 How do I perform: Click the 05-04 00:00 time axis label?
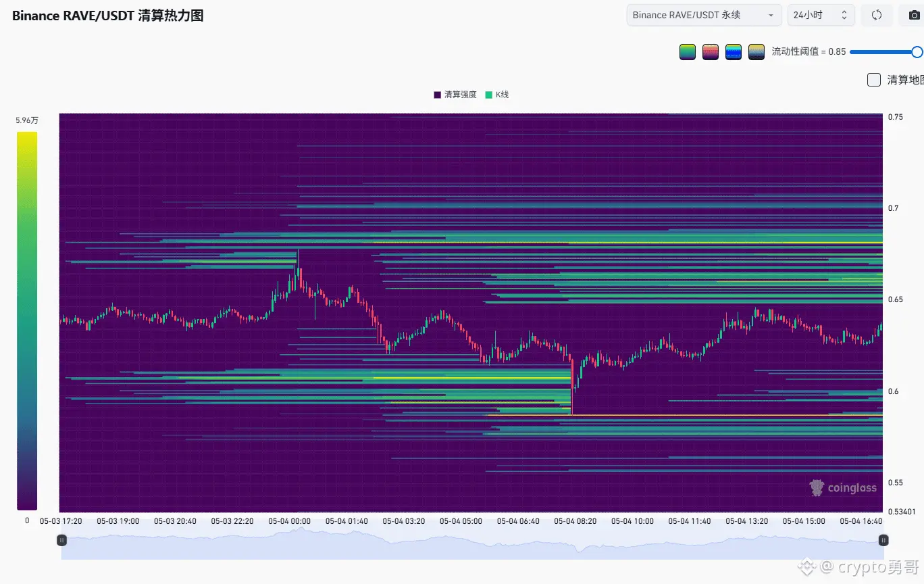[x=290, y=521]
